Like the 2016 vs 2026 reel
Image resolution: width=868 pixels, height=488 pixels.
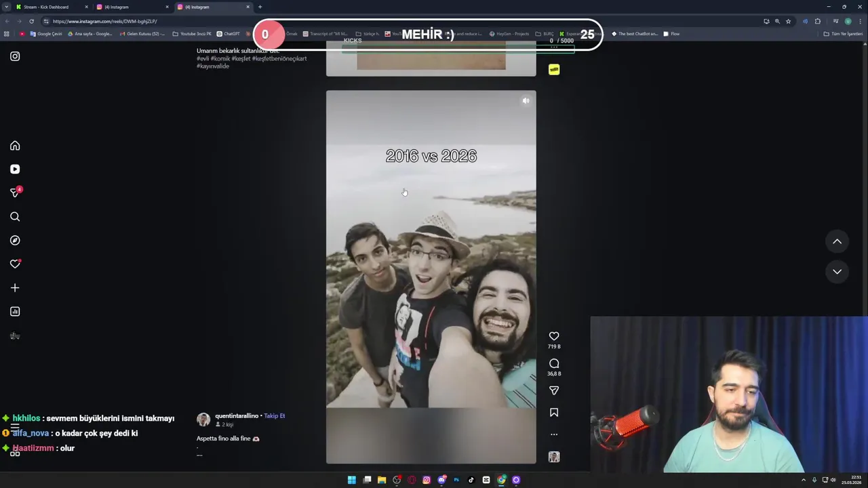pyautogui.click(x=554, y=336)
